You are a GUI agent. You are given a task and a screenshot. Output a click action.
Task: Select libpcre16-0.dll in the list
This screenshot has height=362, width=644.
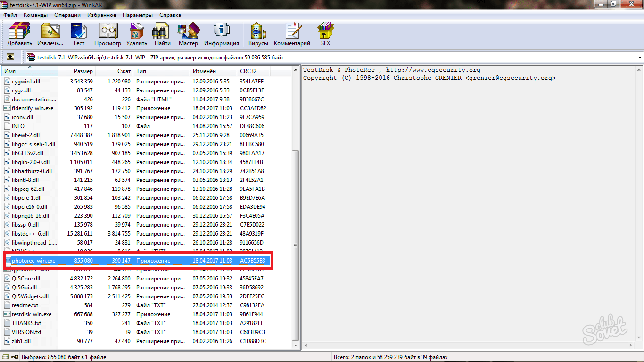pos(30,206)
